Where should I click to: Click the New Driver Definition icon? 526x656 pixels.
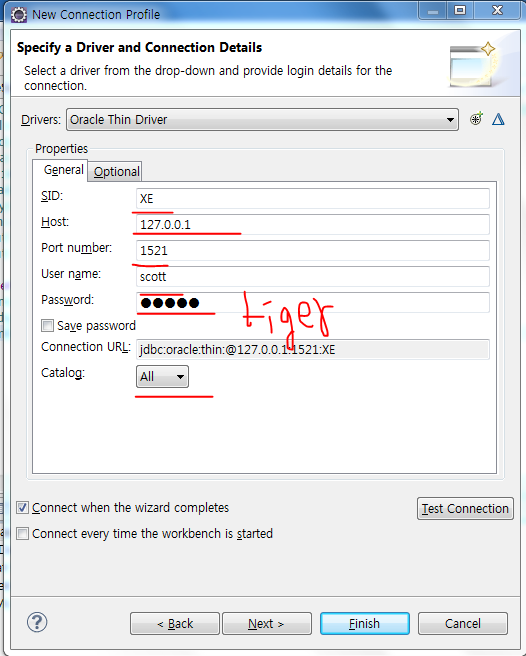coord(476,119)
